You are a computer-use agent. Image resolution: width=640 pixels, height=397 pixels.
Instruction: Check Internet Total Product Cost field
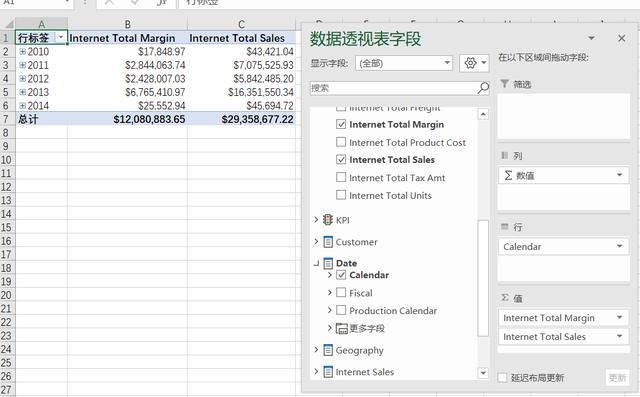(341, 142)
